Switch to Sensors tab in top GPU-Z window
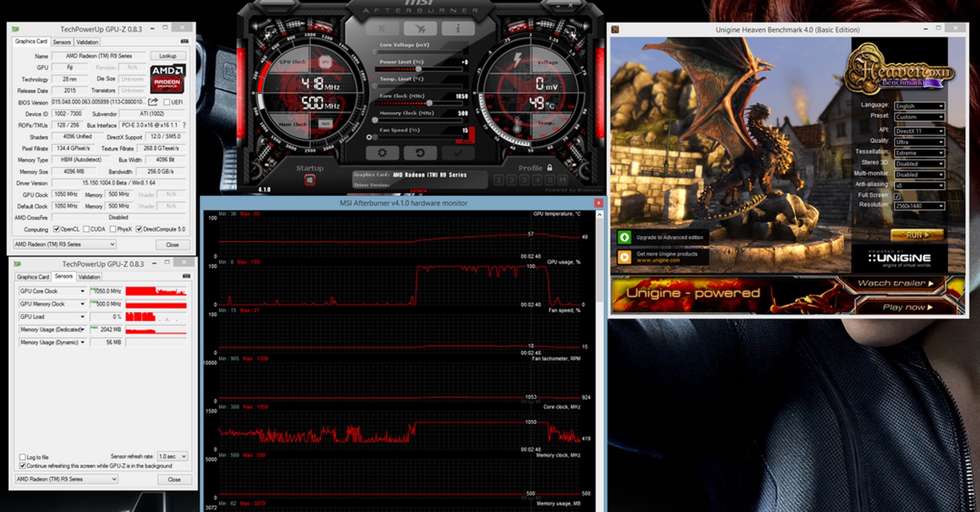The width and height of the screenshot is (980, 512). [62, 42]
